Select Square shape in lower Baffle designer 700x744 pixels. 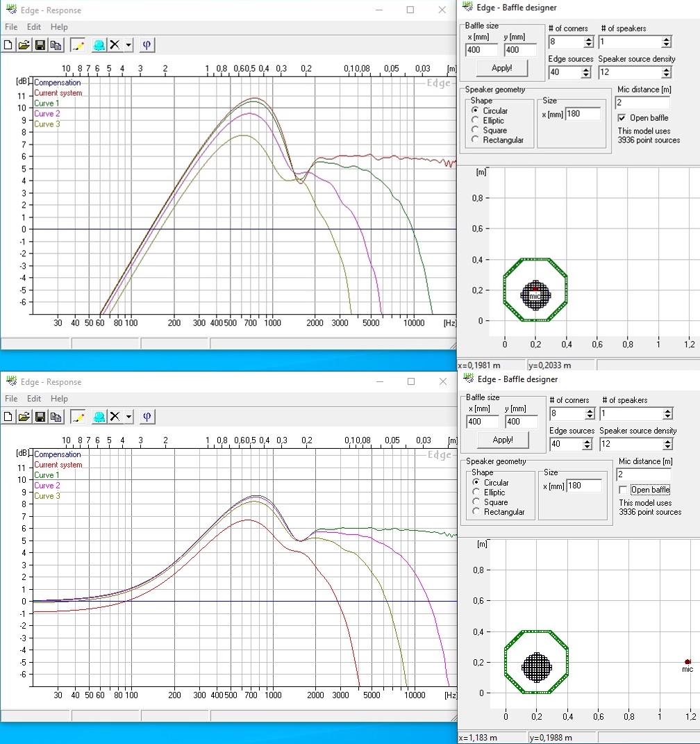click(x=476, y=502)
